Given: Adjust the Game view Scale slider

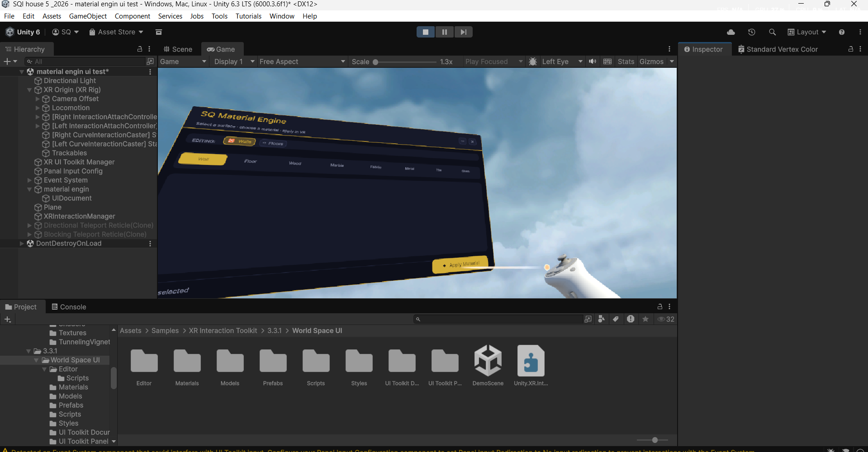Looking at the screenshot, I should 405,61.
